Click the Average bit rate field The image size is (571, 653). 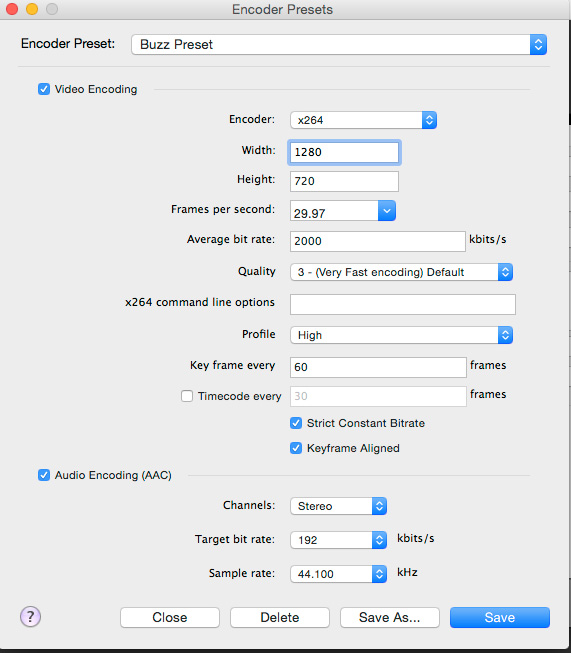pos(378,241)
